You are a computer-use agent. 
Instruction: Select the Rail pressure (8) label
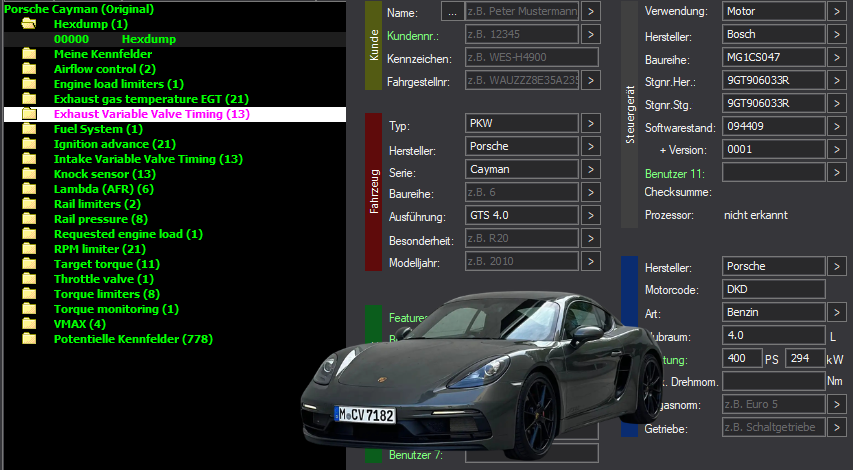click(101, 219)
